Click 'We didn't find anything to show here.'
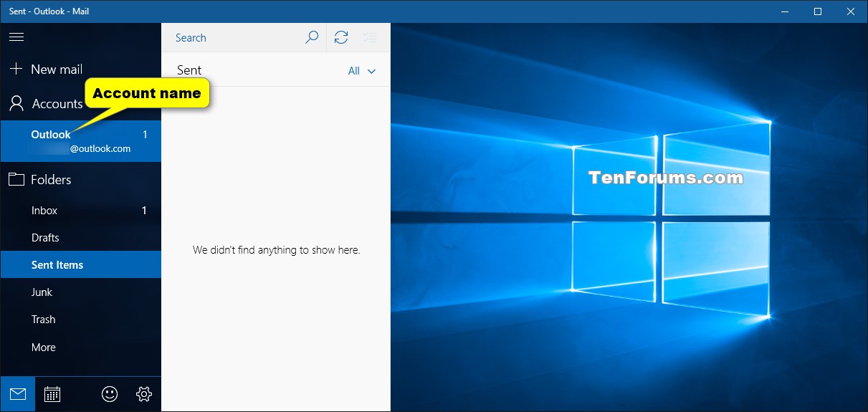Viewport: 868px width, 412px height. (x=276, y=250)
